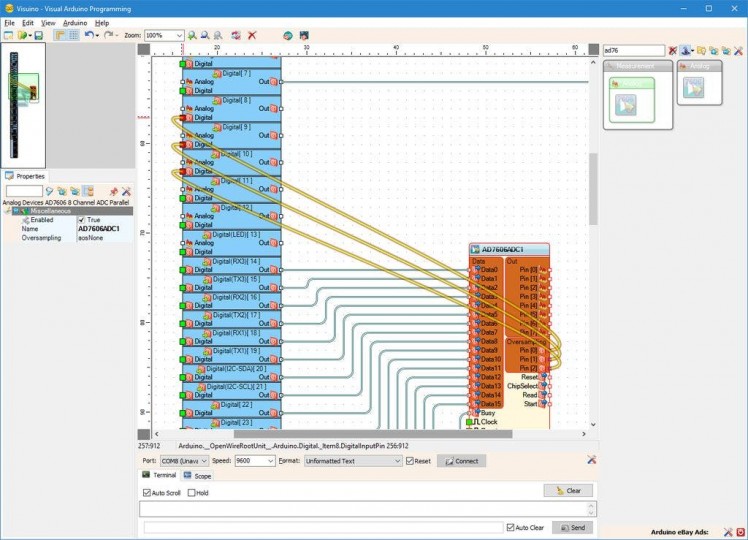Click the Zoom In magnifier icon
748x540 pixels.
tap(193, 35)
